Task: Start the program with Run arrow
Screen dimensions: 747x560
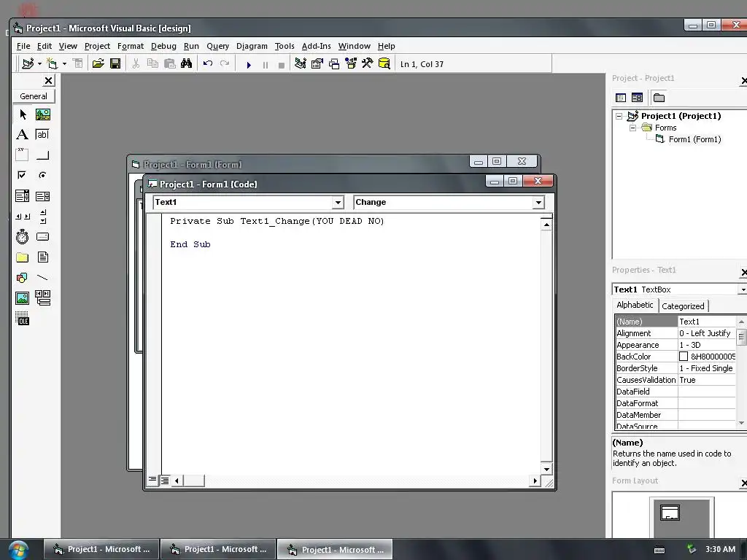Action: pyautogui.click(x=249, y=65)
